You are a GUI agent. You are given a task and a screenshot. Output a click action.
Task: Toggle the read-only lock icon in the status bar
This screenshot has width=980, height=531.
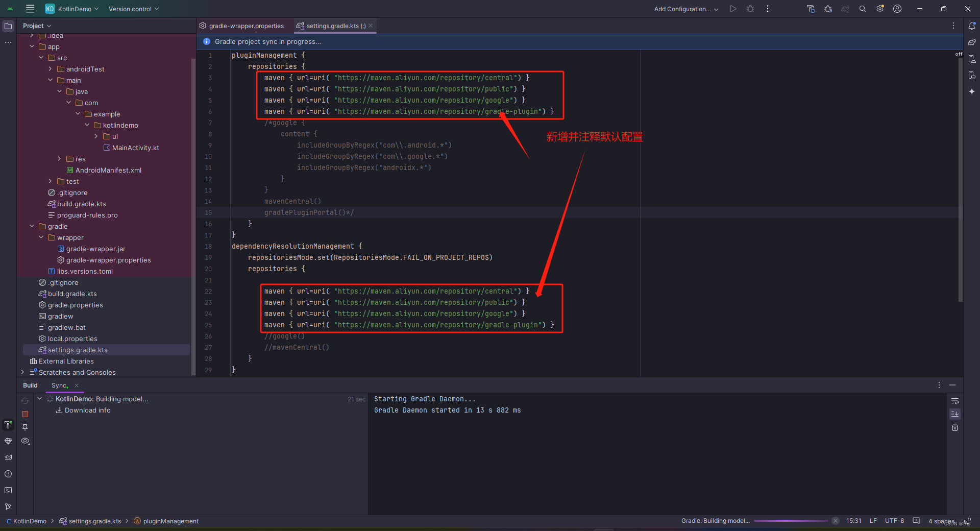(x=967, y=521)
